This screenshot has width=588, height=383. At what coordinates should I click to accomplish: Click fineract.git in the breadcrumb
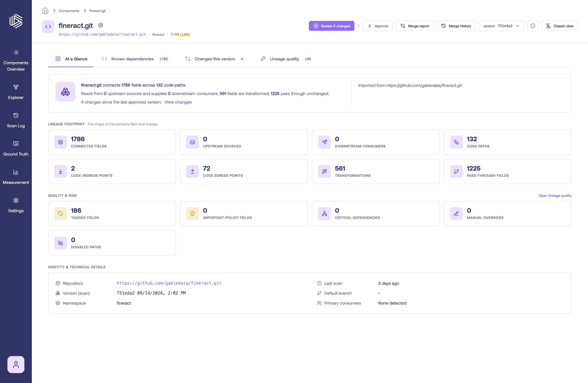[x=97, y=11]
